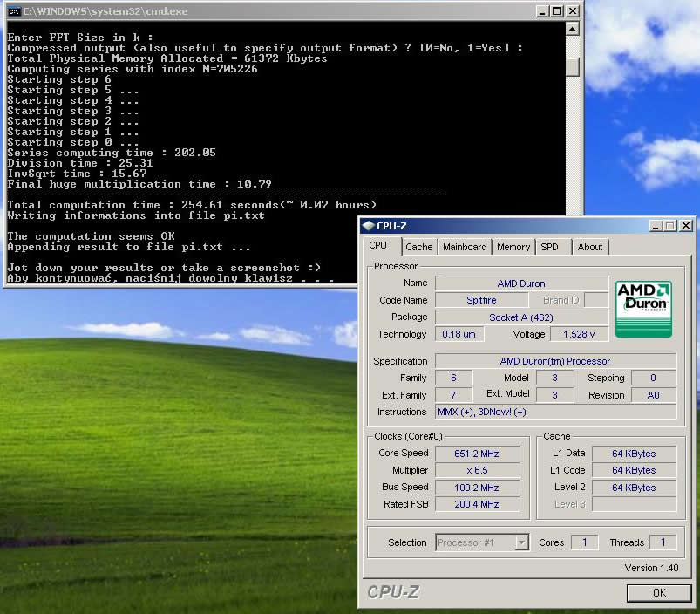Viewport: 700px width, 614px height.
Task: Click the 'Starting step 6' line
Action: click(x=59, y=79)
